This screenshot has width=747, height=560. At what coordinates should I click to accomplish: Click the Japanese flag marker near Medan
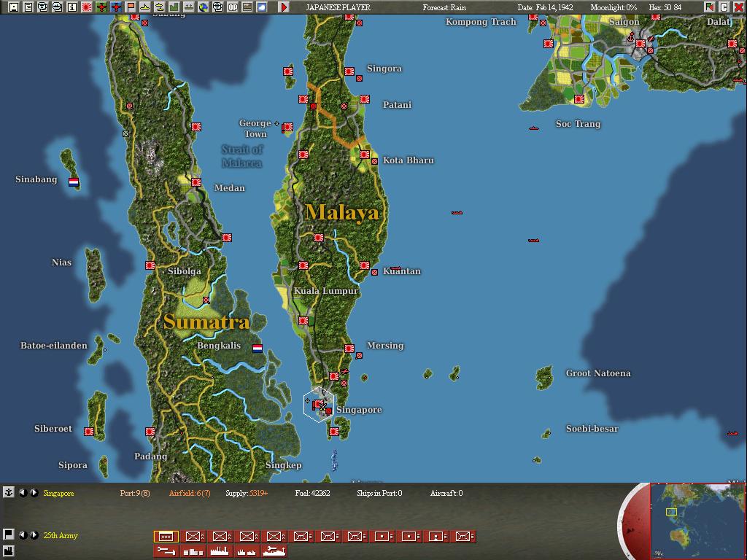point(196,182)
